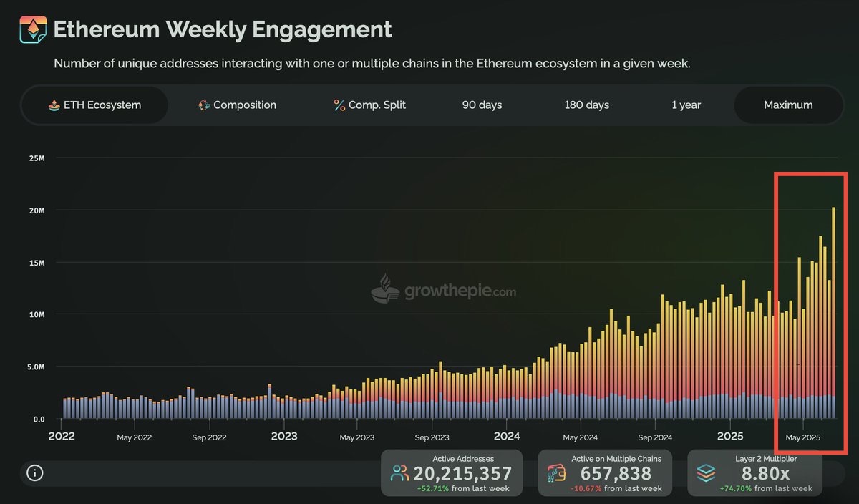Image resolution: width=859 pixels, height=504 pixels.
Task: Click the growthepie.com watermark logo
Action: 443,289
